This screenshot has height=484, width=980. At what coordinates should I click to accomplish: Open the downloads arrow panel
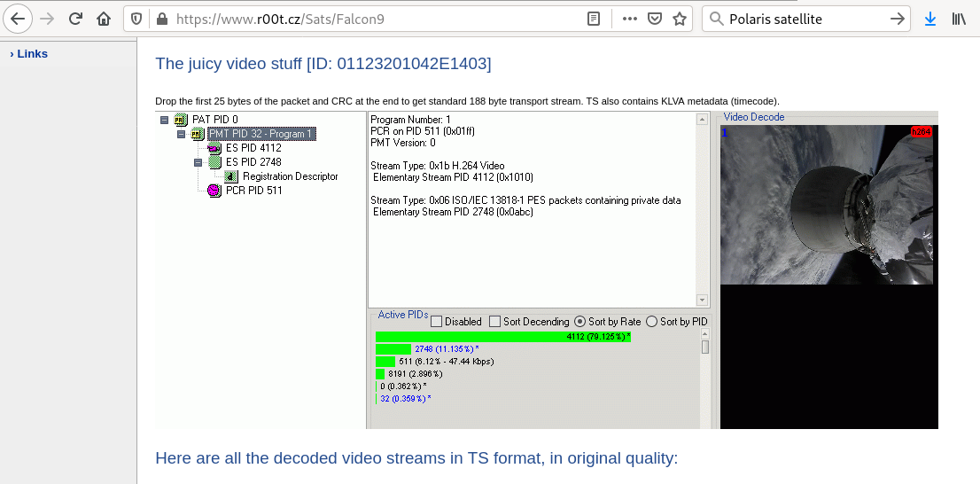click(x=930, y=19)
